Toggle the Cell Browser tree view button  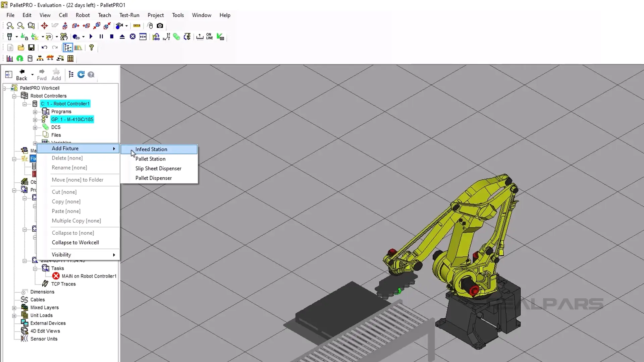68,48
